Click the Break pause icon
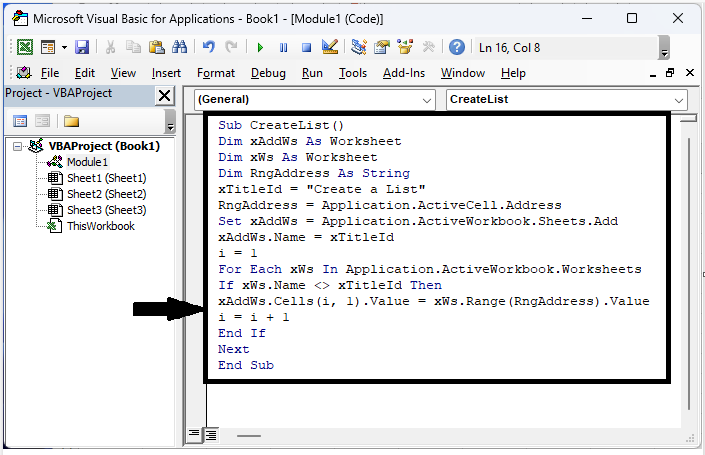Screen dimensions: 705x455 pos(283,47)
